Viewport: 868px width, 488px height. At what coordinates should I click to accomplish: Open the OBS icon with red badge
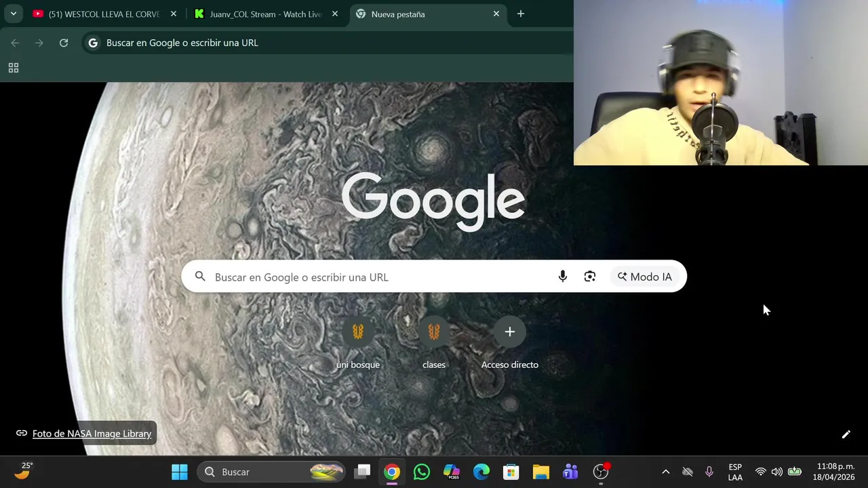pyautogui.click(x=601, y=472)
